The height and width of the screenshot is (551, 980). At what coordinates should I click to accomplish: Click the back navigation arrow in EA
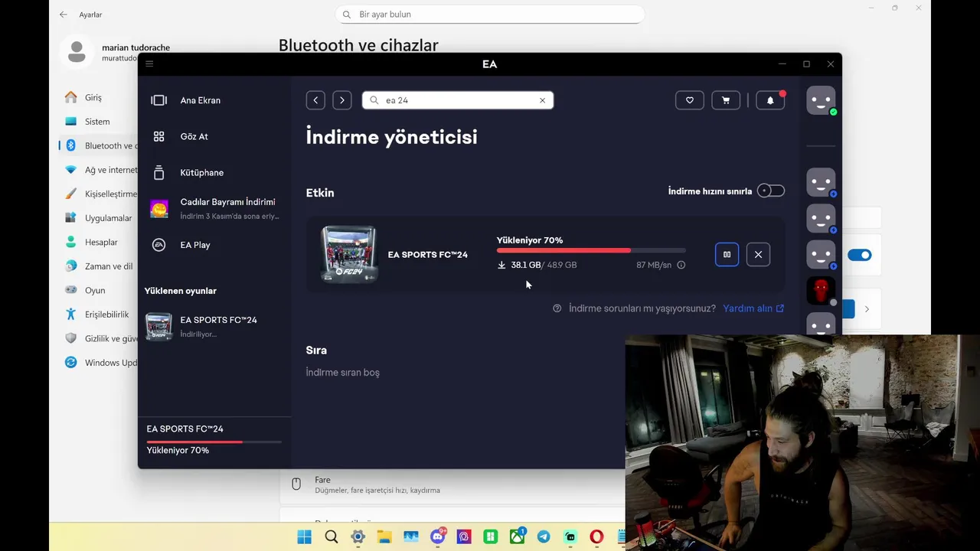click(315, 100)
